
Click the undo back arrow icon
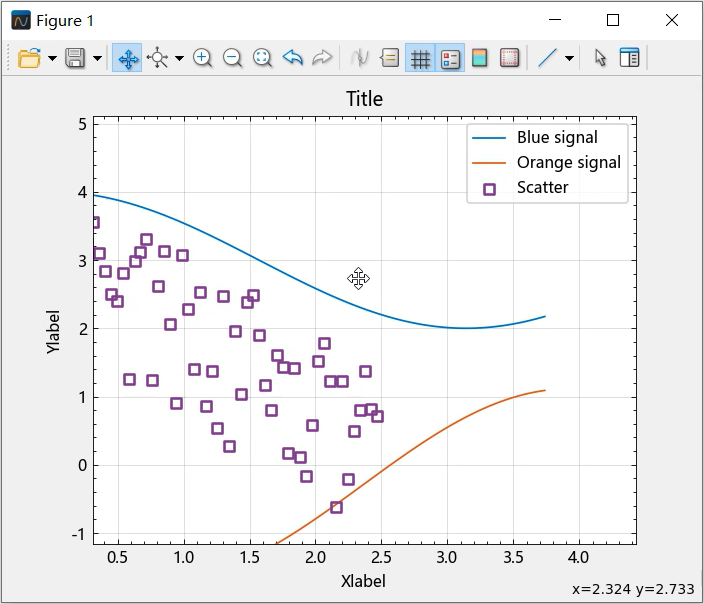pos(292,58)
